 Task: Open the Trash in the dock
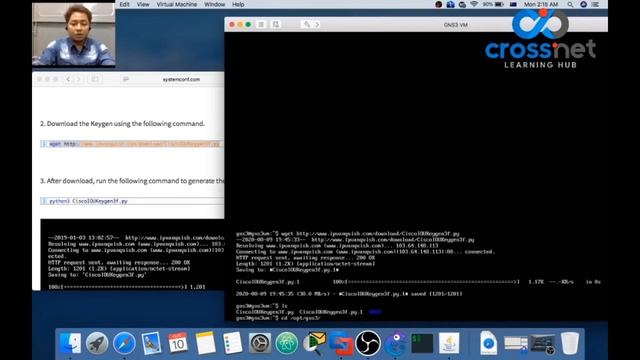(x=570, y=343)
